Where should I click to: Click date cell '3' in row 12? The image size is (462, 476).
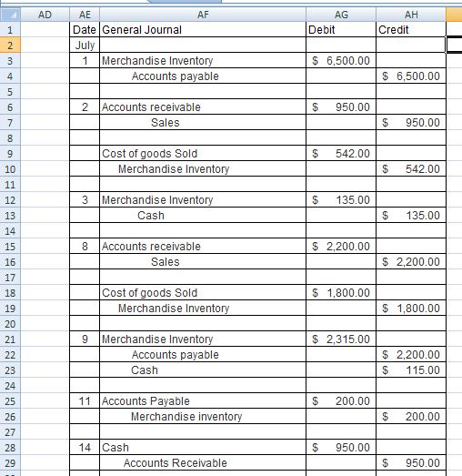85,200
